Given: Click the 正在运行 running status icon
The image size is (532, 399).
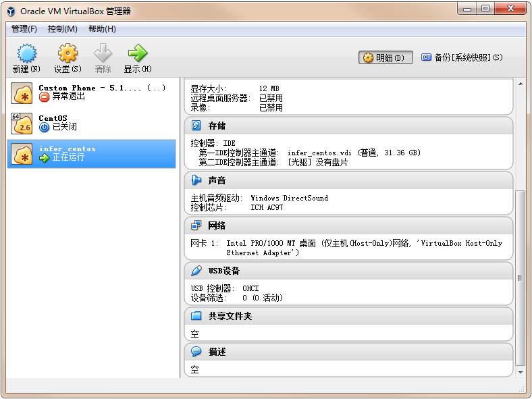Looking at the screenshot, I should tap(44, 158).
